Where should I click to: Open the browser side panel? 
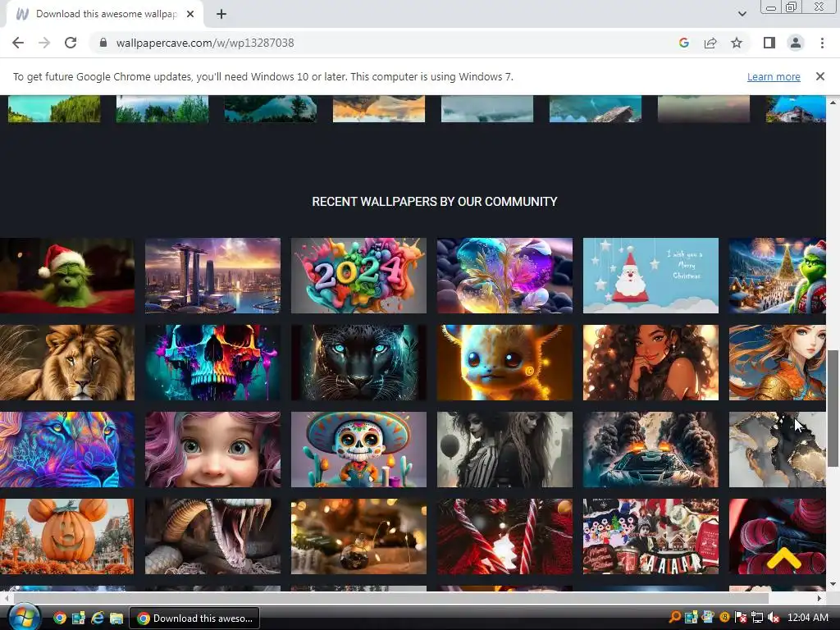(769, 43)
